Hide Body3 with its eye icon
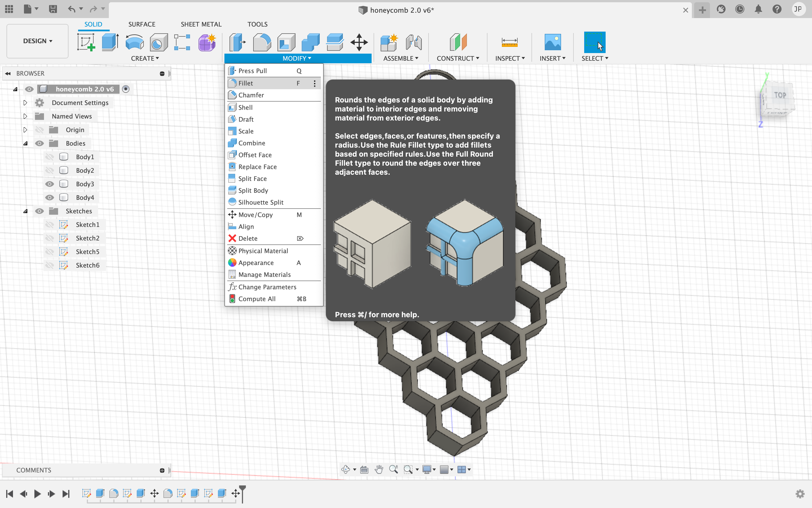 (50, 184)
